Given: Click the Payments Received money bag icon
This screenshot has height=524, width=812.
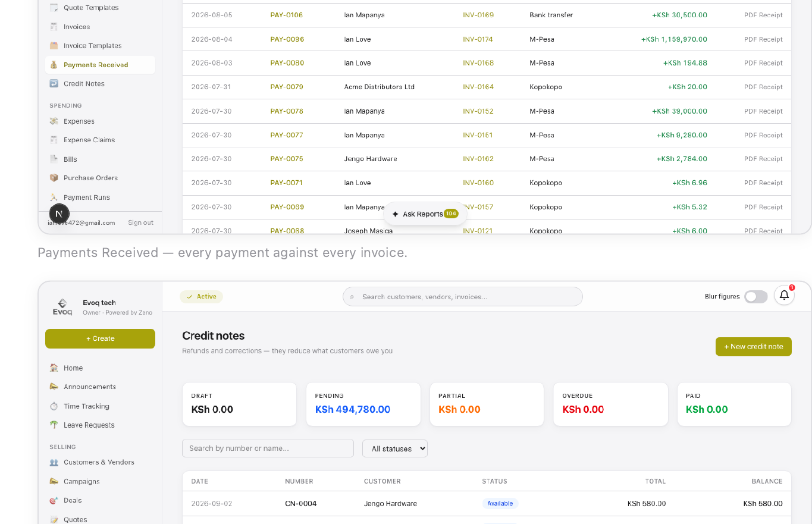Looking at the screenshot, I should click(54, 65).
